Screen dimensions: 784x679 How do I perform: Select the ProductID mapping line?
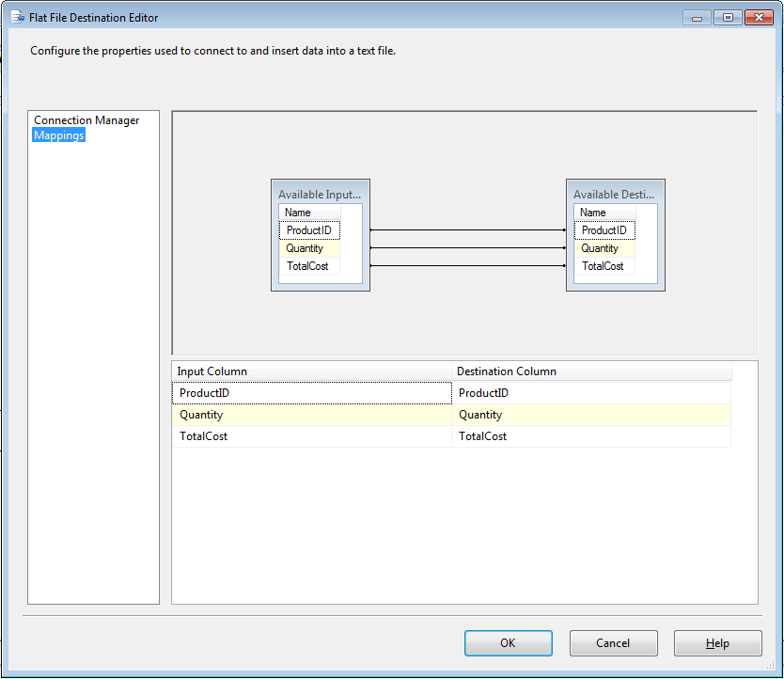point(468,230)
